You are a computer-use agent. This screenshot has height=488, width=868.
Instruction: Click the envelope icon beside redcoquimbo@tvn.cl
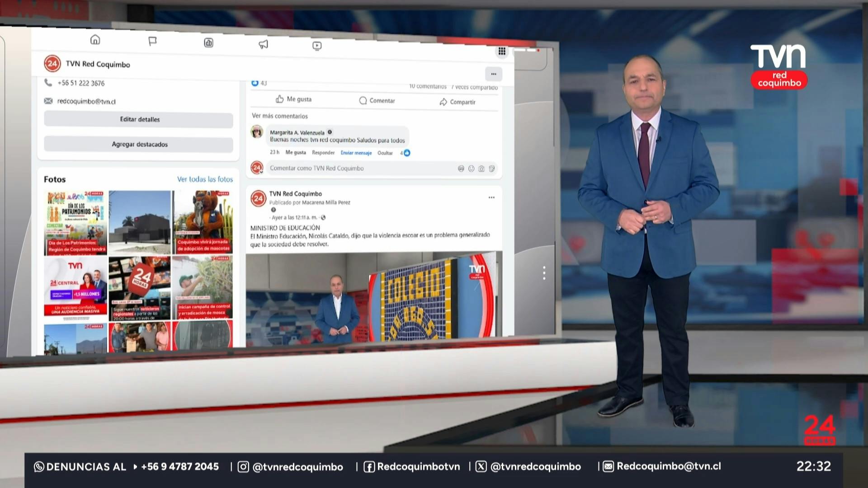point(48,101)
